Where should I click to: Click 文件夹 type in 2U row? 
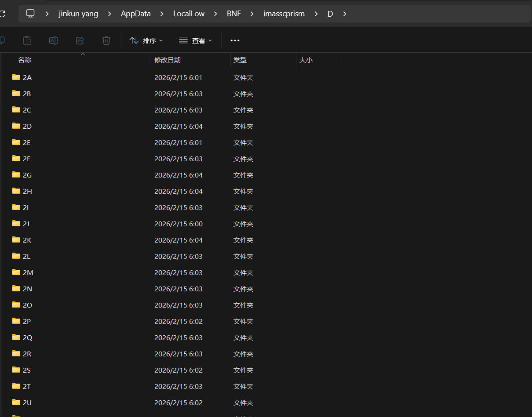(x=244, y=403)
